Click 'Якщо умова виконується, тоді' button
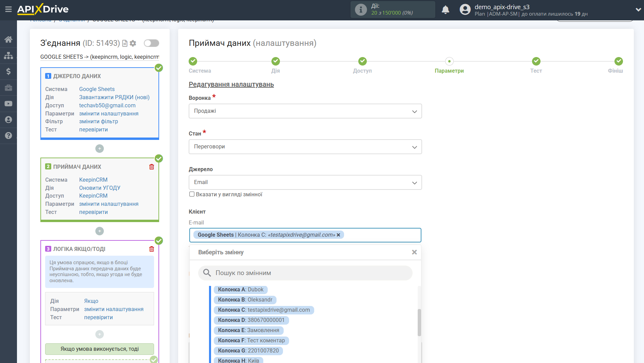 click(99, 349)
